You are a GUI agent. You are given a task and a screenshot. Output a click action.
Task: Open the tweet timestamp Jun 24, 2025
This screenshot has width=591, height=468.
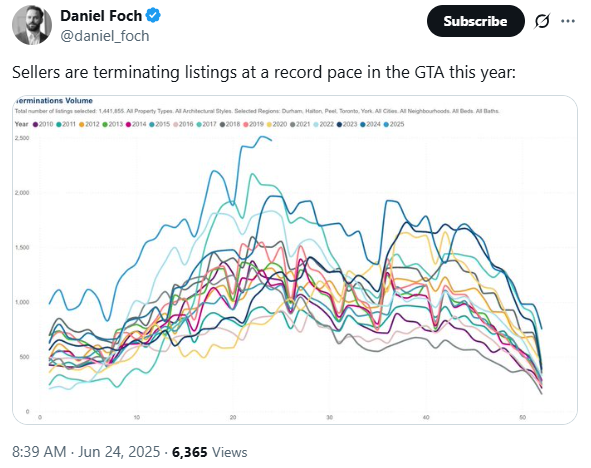[x=119, y=452]
